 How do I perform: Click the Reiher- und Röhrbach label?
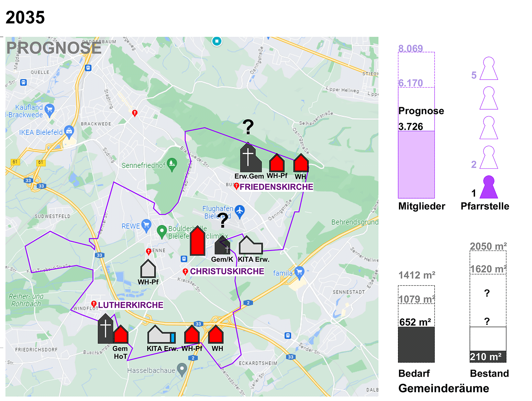[26, 300]
